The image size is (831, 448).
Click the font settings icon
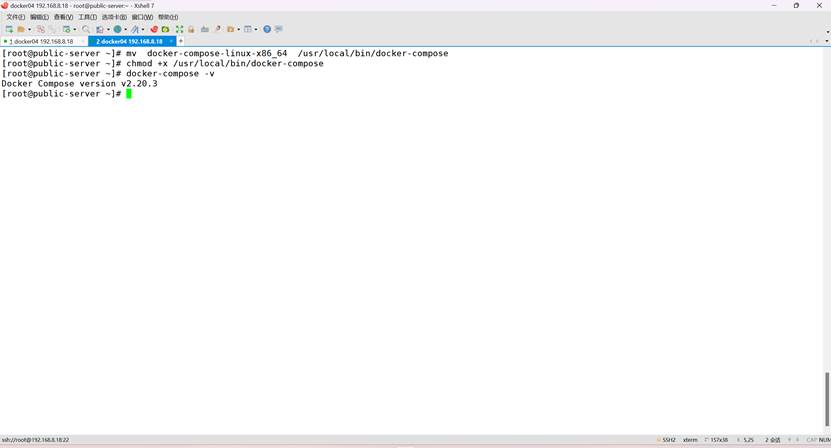click(x=135, y=29)
